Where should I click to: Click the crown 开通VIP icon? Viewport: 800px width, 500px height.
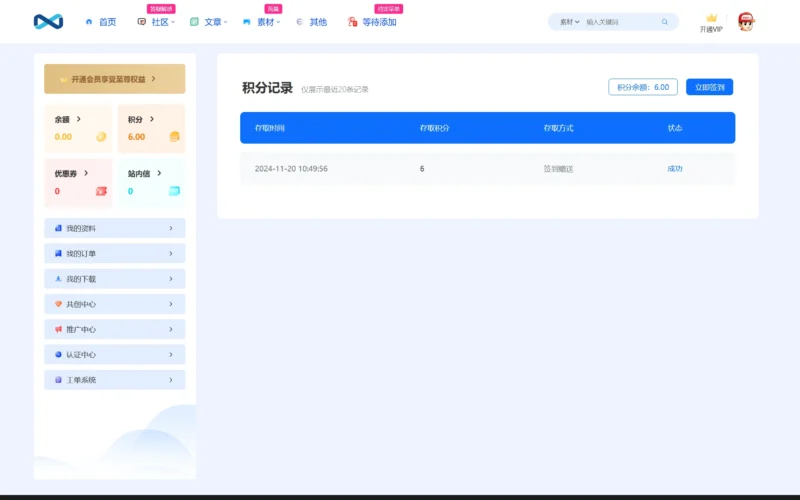point(711,19)
